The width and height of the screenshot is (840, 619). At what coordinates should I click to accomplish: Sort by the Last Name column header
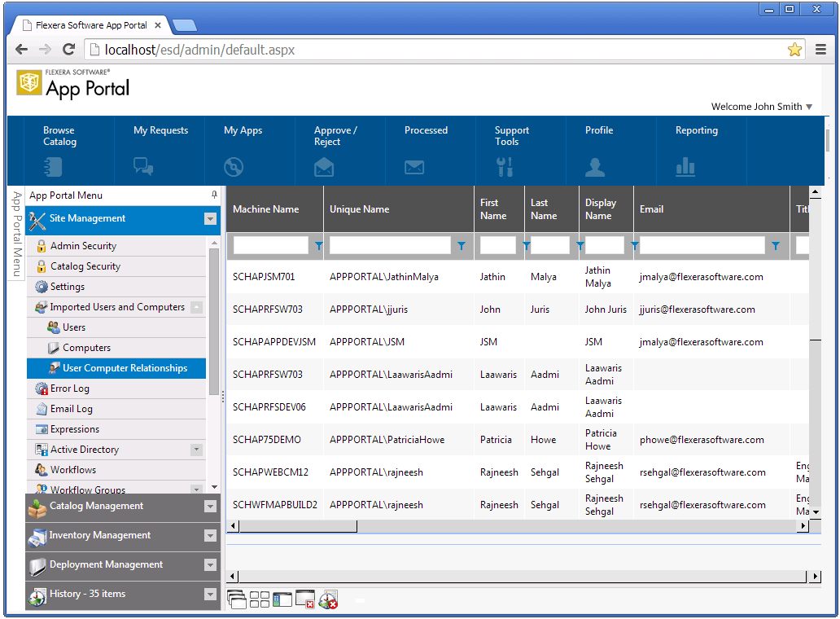(x=544, y=209)
